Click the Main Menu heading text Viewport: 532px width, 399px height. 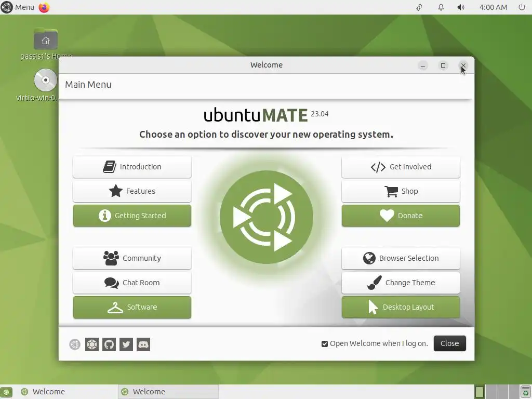tap(88, 85)
